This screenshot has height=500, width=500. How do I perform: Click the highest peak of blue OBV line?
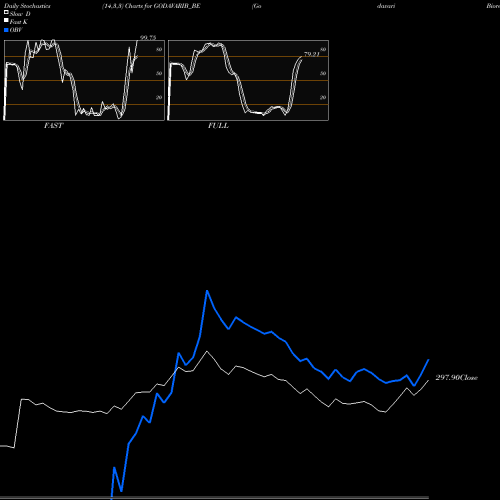(207, 291)
